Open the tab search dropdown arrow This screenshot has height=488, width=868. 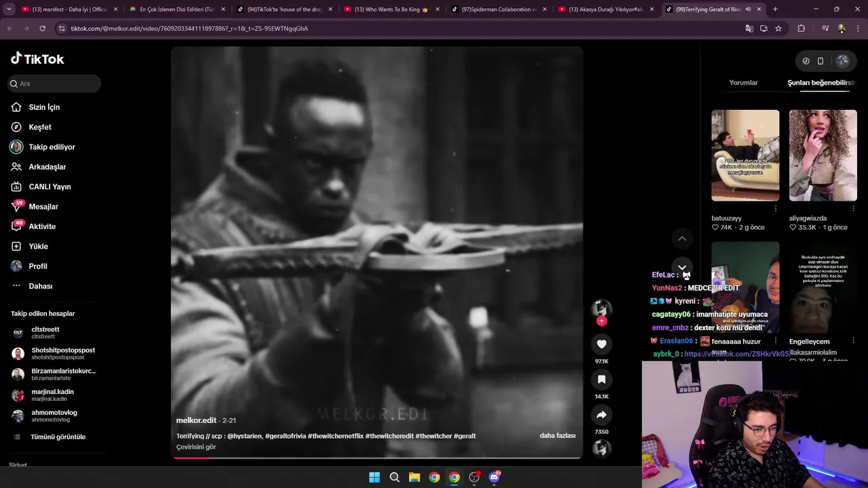(9, 9)
